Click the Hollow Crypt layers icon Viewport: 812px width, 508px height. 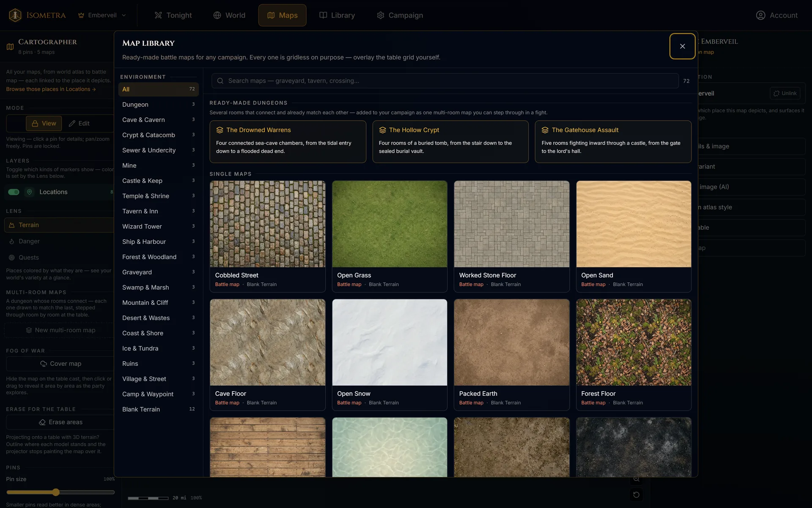(x=383, y=130)
